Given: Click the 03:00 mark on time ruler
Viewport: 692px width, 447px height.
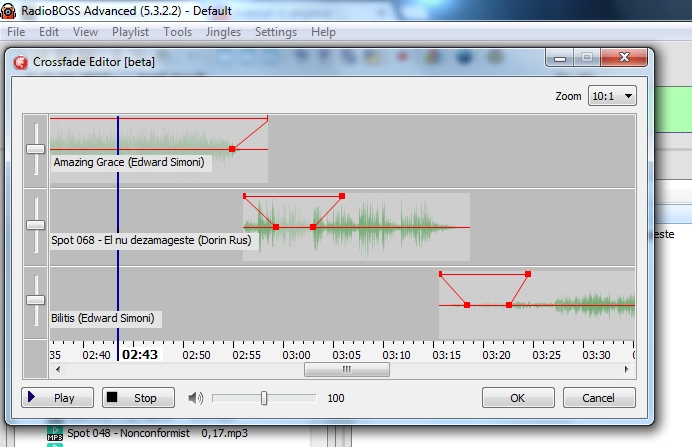Looking at the screenshot, I should pos(296,355).
